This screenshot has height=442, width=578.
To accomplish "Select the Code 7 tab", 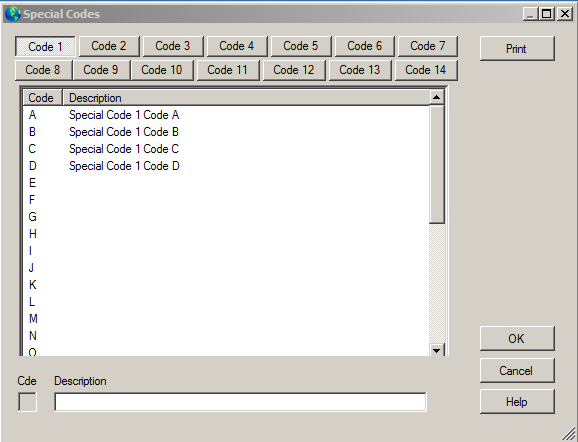I will pos(428,46).
